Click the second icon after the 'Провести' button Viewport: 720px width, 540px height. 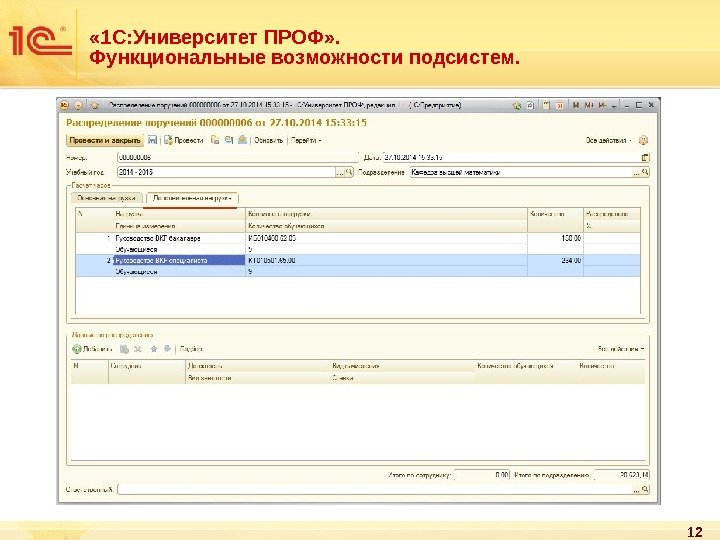(x=229, y=140)
